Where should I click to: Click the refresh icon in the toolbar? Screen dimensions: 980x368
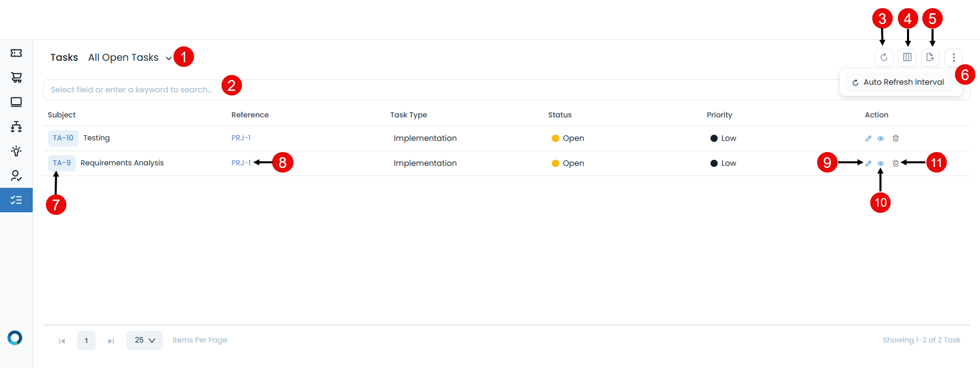[884, 58]
